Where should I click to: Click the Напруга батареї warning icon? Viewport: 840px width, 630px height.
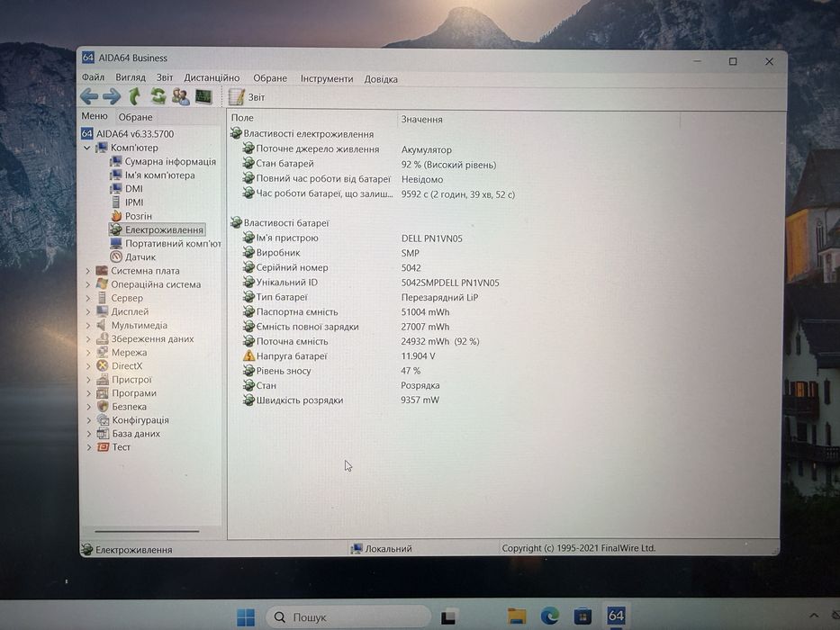pyautogui.click(x=248, y=355)
